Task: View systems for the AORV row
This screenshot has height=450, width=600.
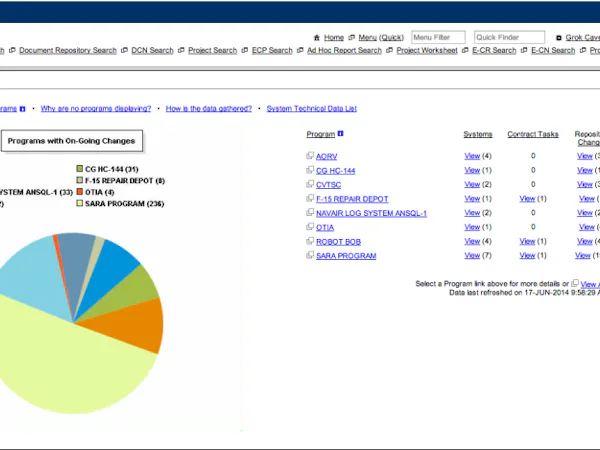Action: 472,156
